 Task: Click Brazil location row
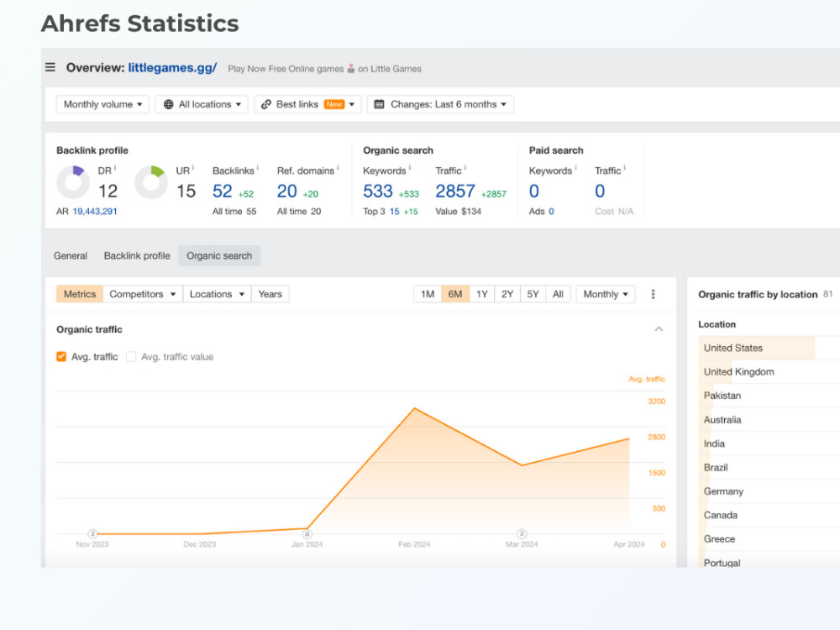(769, 468)
